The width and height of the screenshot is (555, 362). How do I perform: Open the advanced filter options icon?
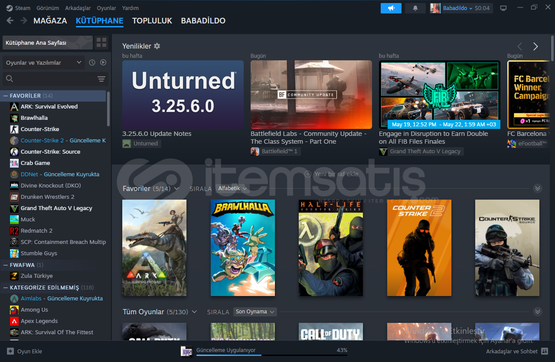101,79
